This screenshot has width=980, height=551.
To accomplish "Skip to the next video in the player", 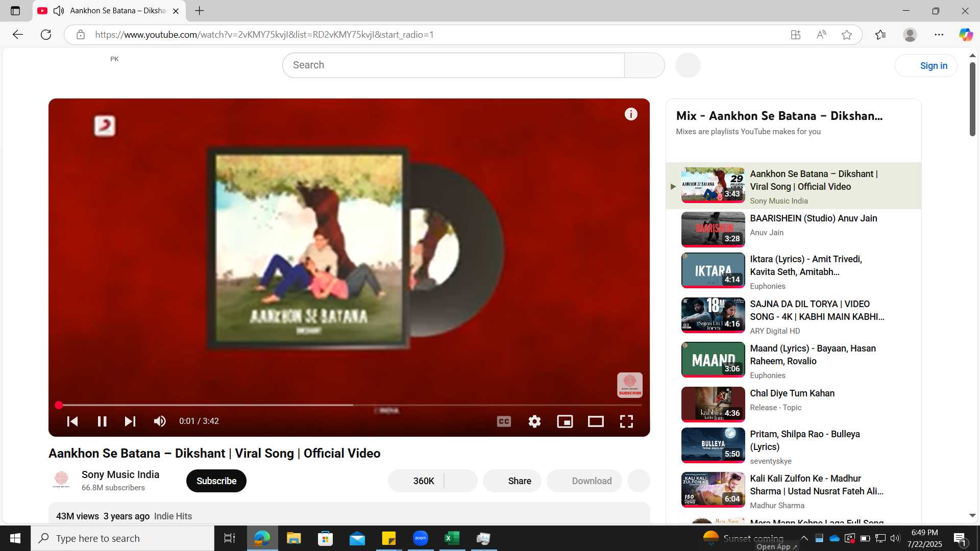I will [x=130, y=421].
